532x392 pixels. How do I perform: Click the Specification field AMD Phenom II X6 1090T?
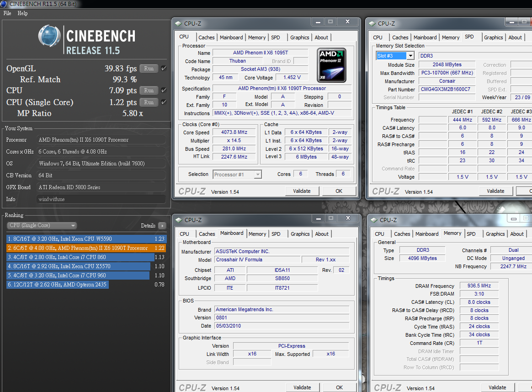click(282, 88)
